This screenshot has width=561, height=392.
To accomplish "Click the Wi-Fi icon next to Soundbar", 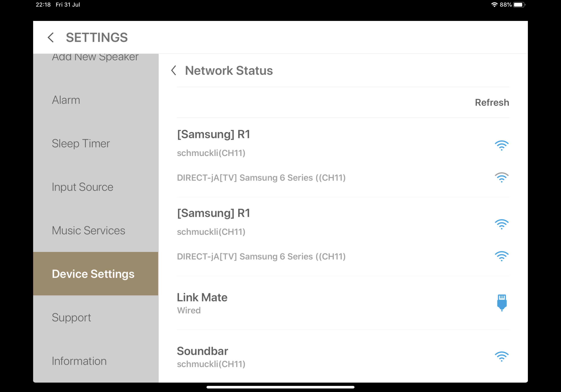I will [502, 357].
